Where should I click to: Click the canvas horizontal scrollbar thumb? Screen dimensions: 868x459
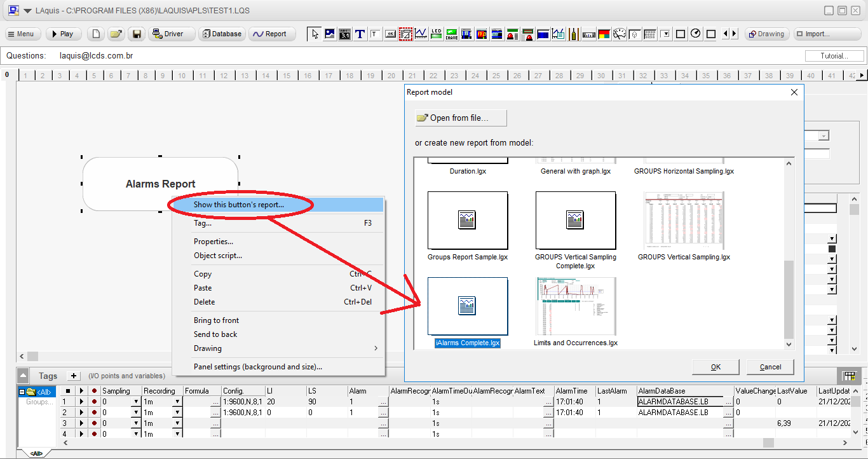32,357
